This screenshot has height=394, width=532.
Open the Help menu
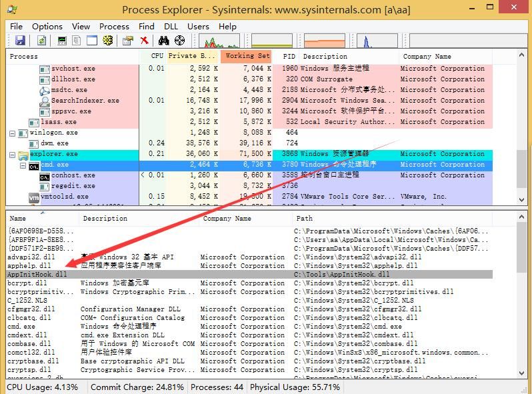227,27
